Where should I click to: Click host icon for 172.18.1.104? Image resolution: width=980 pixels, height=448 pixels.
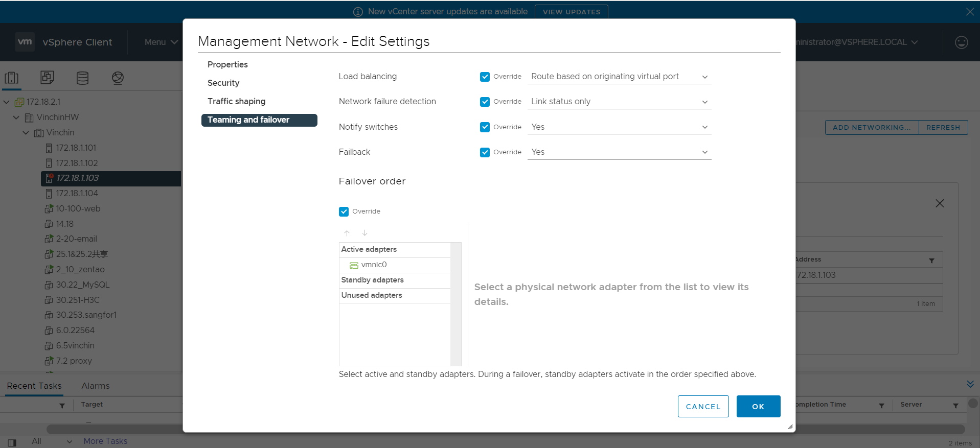pos(49,194)
